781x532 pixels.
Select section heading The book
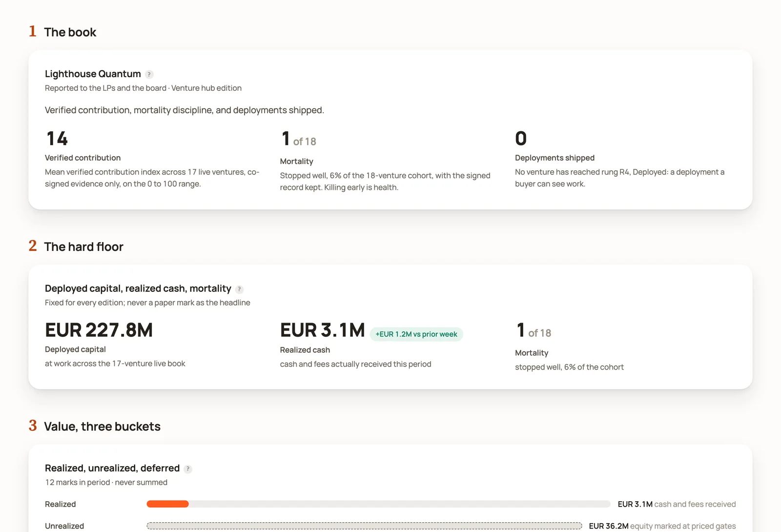tap(70, 32)
